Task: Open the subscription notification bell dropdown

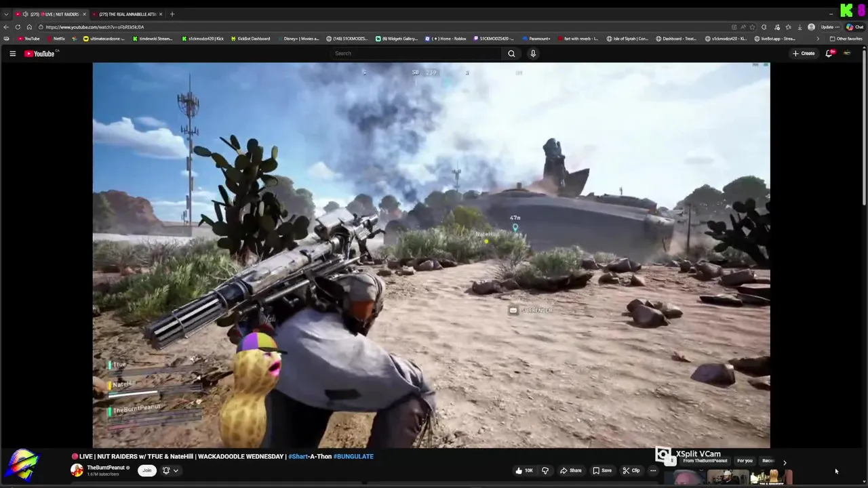Action: click(x=170, y=470)
